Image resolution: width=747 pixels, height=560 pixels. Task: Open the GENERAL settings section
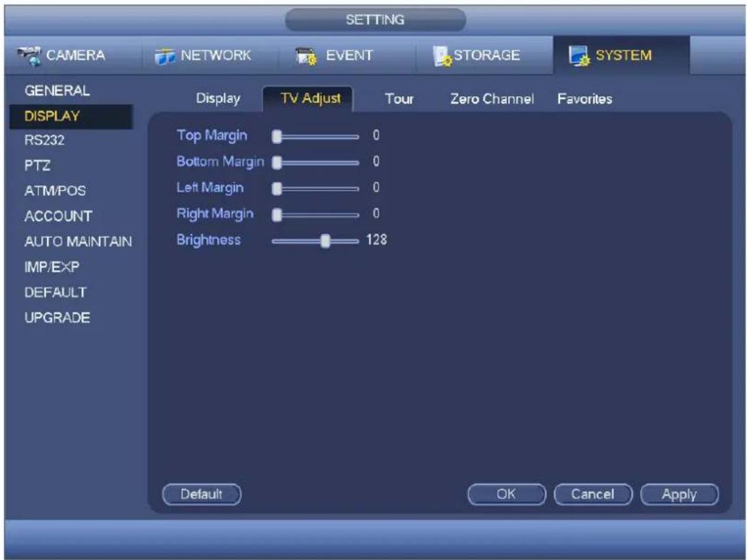pyautogui.click(x=57, y=91)
